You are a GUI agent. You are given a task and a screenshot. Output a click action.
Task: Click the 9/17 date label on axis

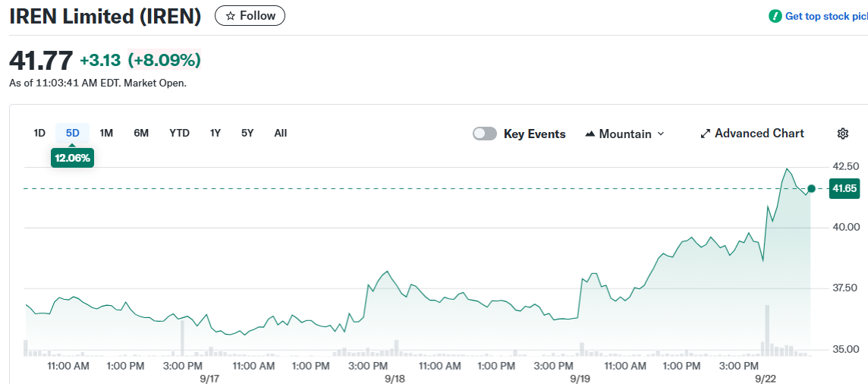pyautogui.click(x=210, y=379)
